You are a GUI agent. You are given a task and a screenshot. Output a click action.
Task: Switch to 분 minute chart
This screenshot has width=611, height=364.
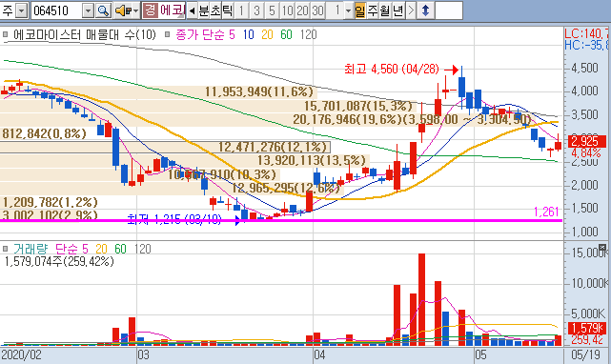tap(204, 10)
